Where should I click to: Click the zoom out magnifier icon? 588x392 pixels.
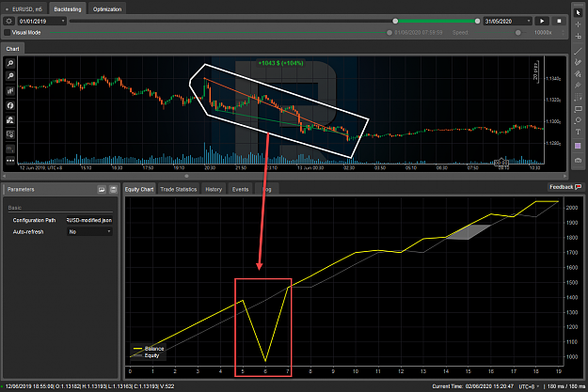[10, 76]
